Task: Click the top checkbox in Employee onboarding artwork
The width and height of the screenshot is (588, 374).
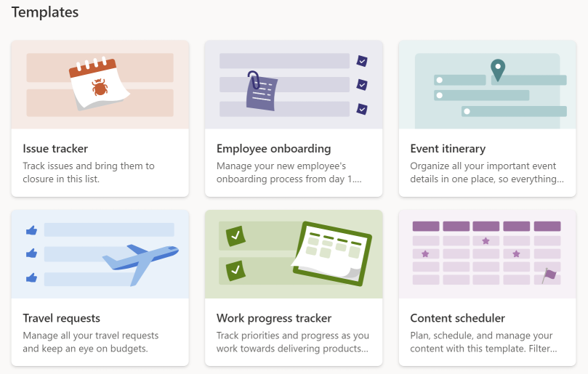Action: point(362,61)
